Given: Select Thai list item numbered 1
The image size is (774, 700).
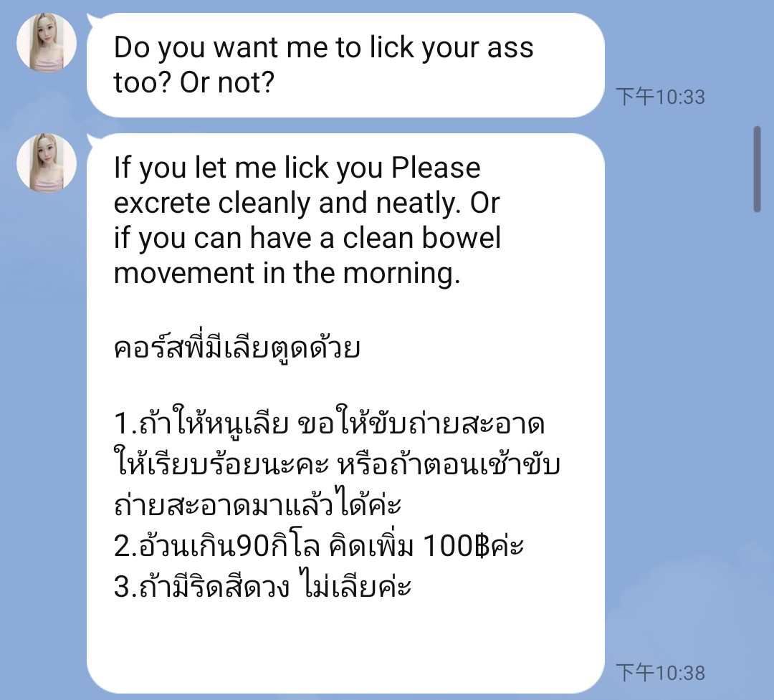Looking at the screenshot, I should [x=337, y=464].
